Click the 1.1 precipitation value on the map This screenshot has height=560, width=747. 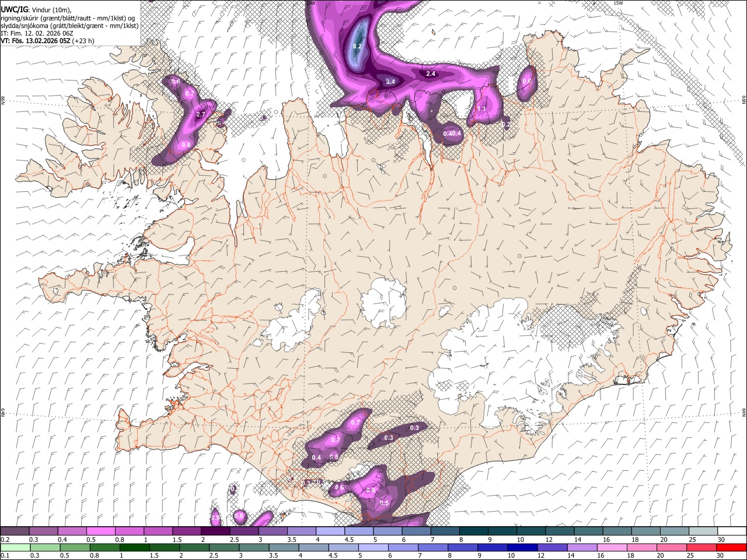pyautogui.click(x=481, y=108)
